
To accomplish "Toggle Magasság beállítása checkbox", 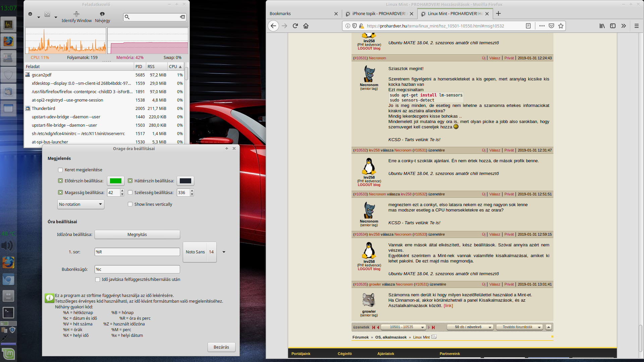I will [x=60, y=192].
